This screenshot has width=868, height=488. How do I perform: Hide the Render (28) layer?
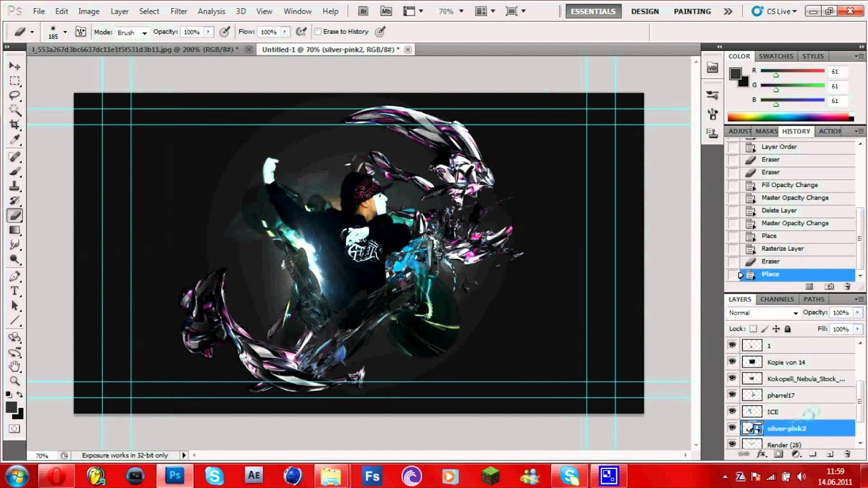(x=732, y=444)
